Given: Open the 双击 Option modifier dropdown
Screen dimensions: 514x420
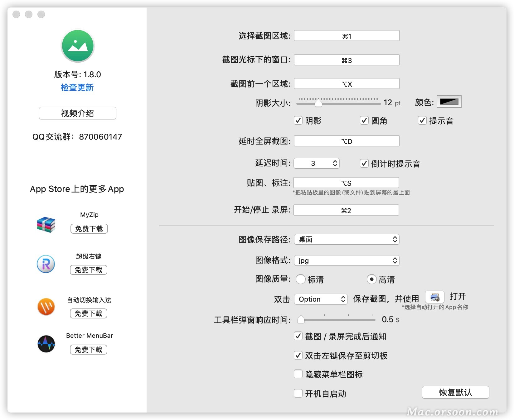Looking at the screenshot, I should coord(321,299).
